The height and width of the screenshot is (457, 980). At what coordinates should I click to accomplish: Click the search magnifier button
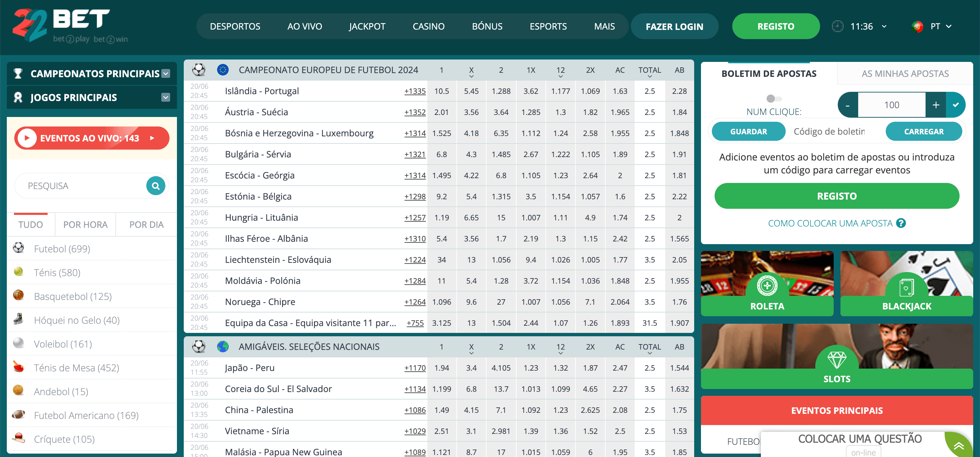pos(156,186)
